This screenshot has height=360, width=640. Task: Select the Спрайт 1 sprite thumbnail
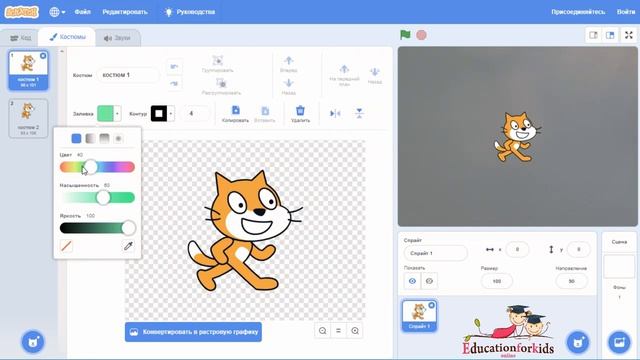[x=419, y=316]
